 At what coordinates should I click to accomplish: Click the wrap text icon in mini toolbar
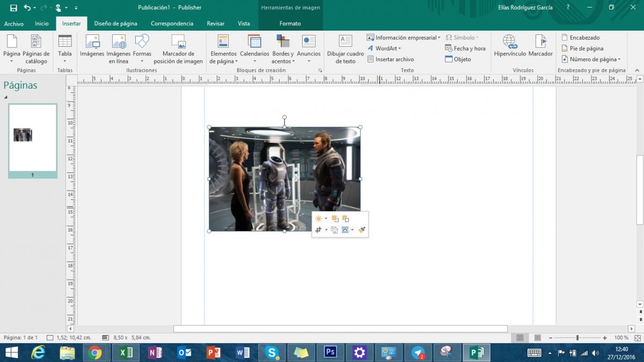[346, 230]
